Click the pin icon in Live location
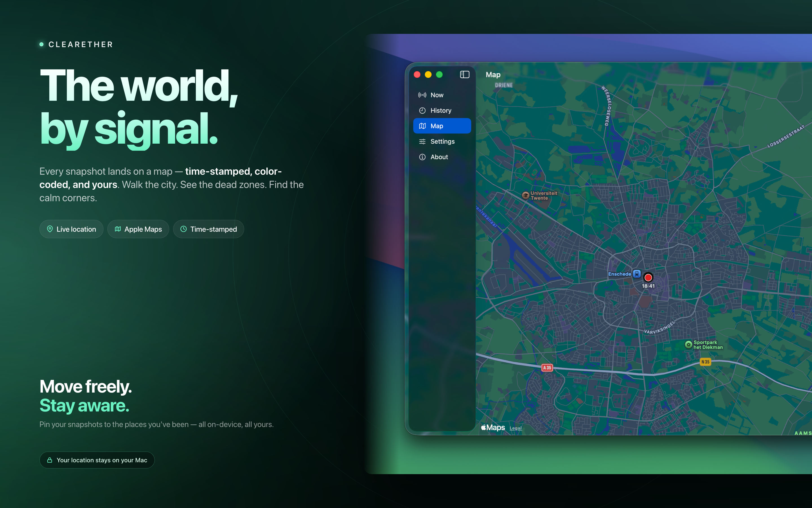The image size is (812, 508). pyautogui.click(x=50, y=229)
